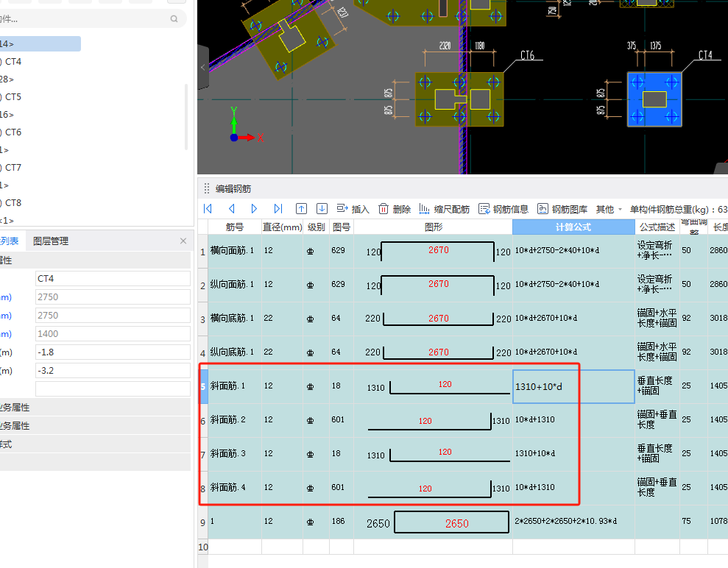Click the 图号 column header

point(342,227)
